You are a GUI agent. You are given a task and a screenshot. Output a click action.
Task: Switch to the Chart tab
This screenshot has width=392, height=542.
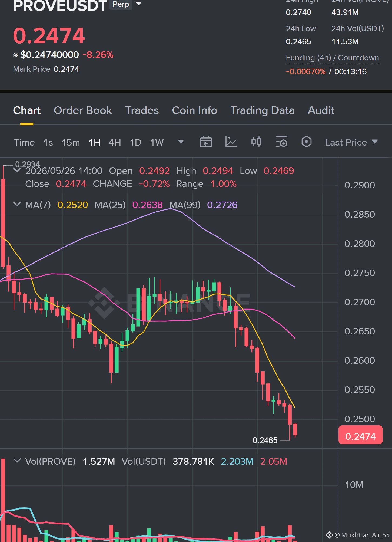[27, 110]
